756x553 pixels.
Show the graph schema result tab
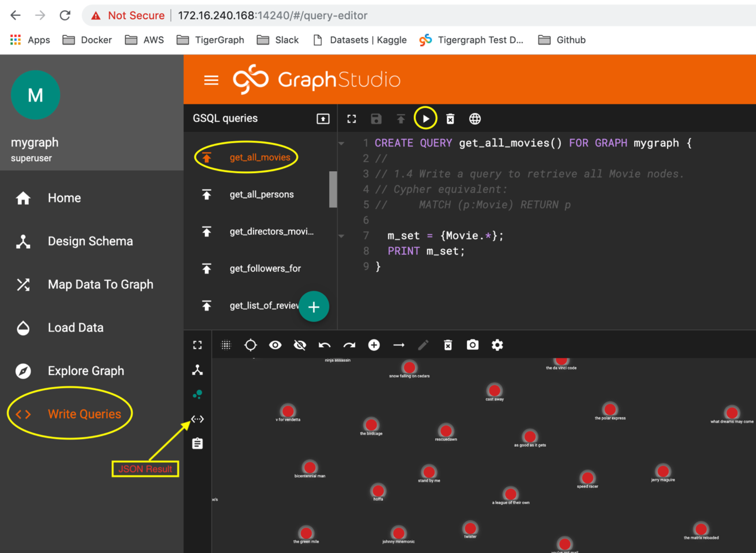[198, 370]
